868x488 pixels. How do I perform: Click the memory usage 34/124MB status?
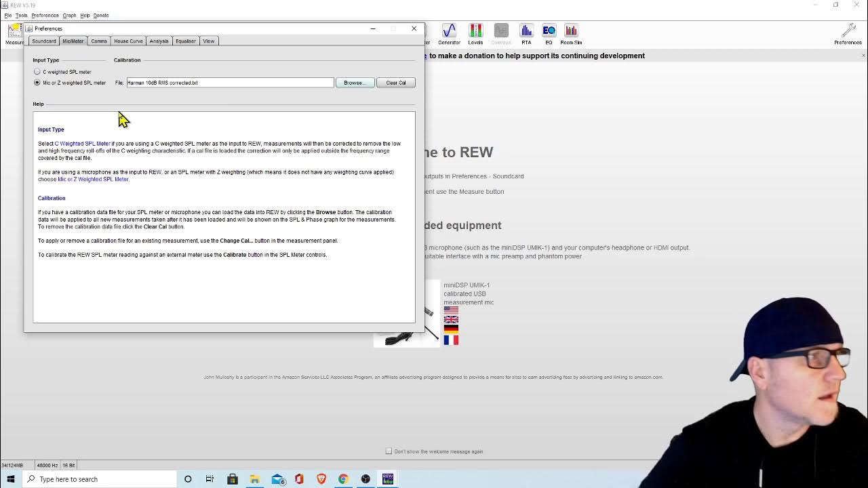[x=14, y=465]
